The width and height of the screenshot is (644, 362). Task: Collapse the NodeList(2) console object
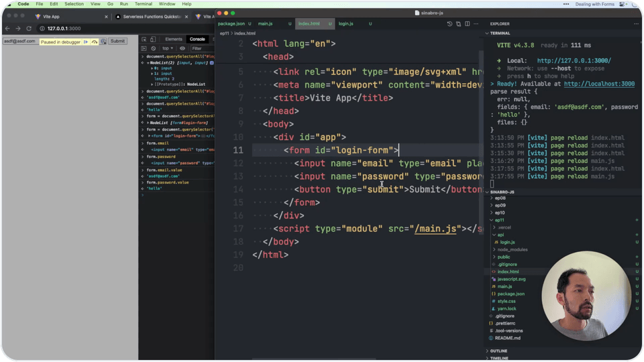pyautogui.click(x=148, y=63)
